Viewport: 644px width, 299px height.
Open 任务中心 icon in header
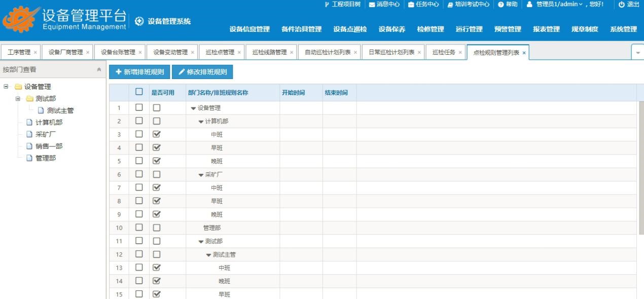(411, 5)
